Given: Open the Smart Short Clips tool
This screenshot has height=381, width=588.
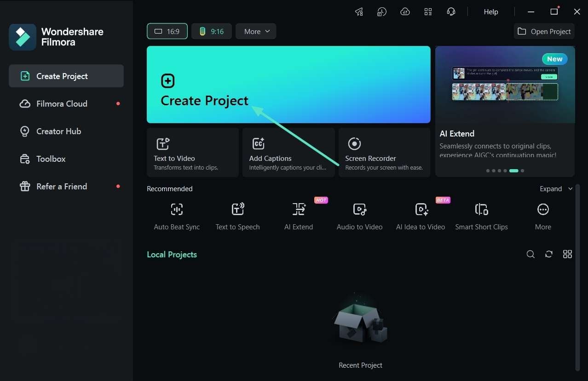Looking at the screenshot, I should (481, 216).
